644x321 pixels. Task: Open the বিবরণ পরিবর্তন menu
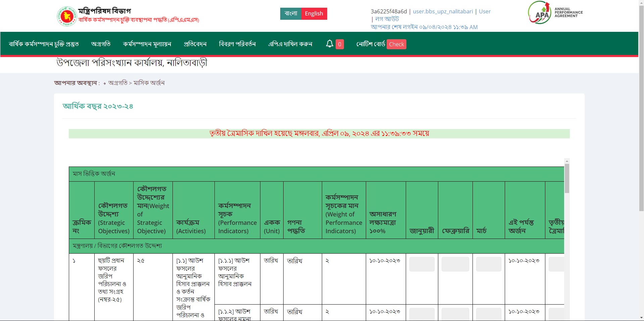[237, 44]
